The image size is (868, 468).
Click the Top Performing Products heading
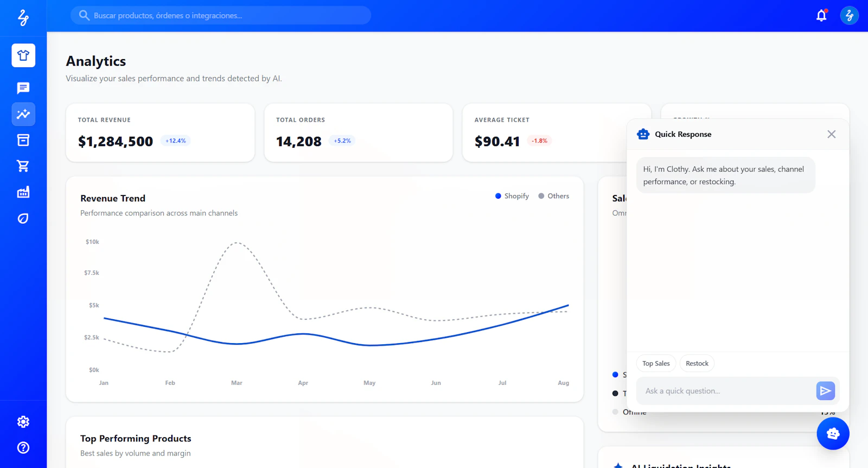(136, 438)
